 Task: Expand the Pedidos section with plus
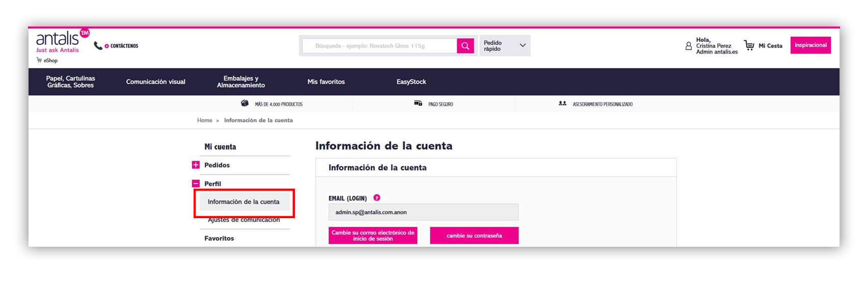196,165
